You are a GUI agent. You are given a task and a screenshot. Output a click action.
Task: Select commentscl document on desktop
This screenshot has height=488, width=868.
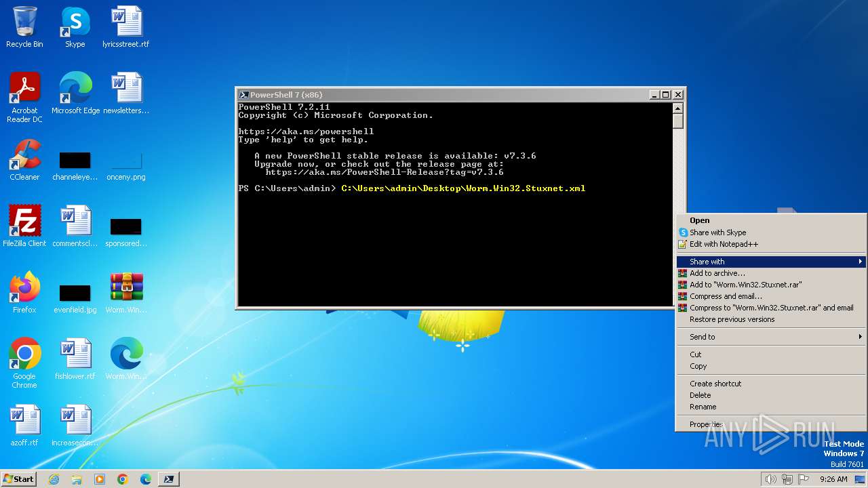click(x=75, y=226)
